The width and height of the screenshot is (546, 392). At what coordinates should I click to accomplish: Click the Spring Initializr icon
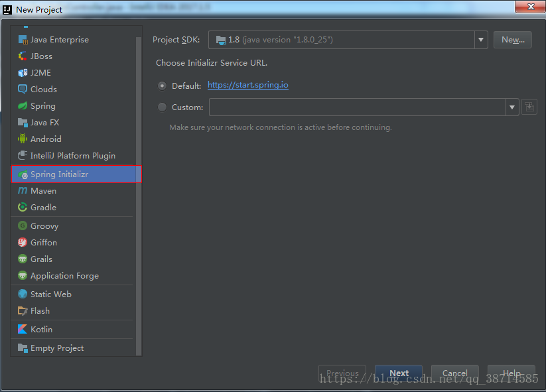[x=23, y=174]
